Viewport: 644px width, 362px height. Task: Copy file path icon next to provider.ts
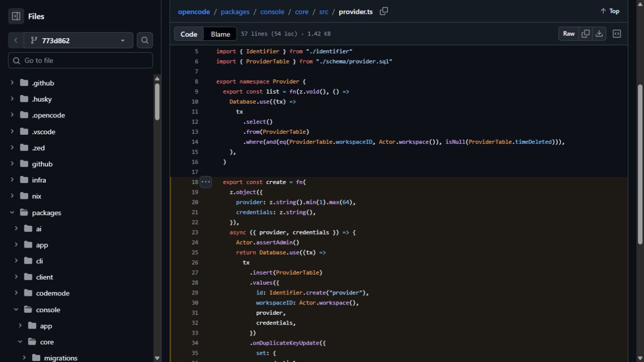pos(384,11)
